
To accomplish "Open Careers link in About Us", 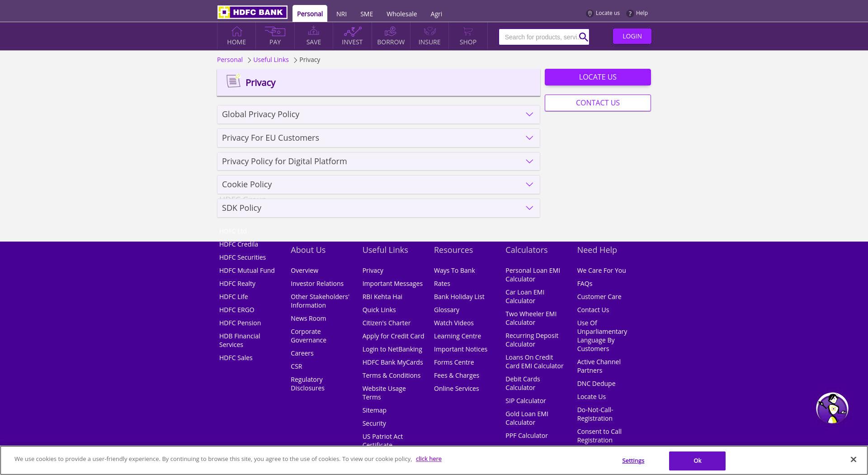I will [x=302, y=353].
